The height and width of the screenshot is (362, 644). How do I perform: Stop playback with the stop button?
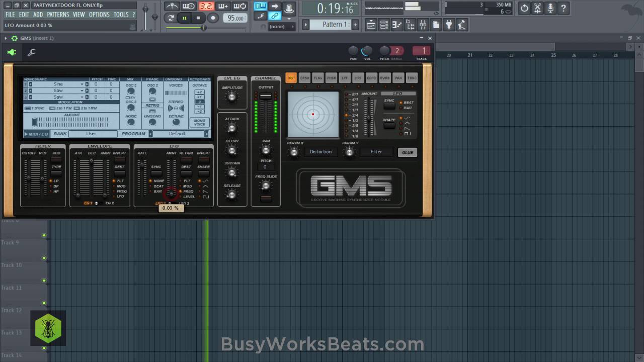[x=198, y=18]
